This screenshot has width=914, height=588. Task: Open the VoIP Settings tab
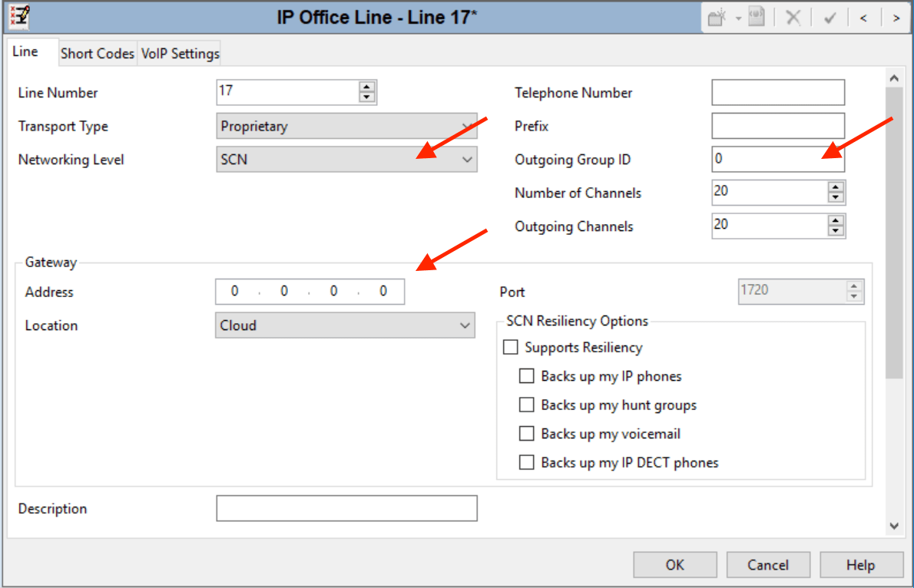(180, 54)
